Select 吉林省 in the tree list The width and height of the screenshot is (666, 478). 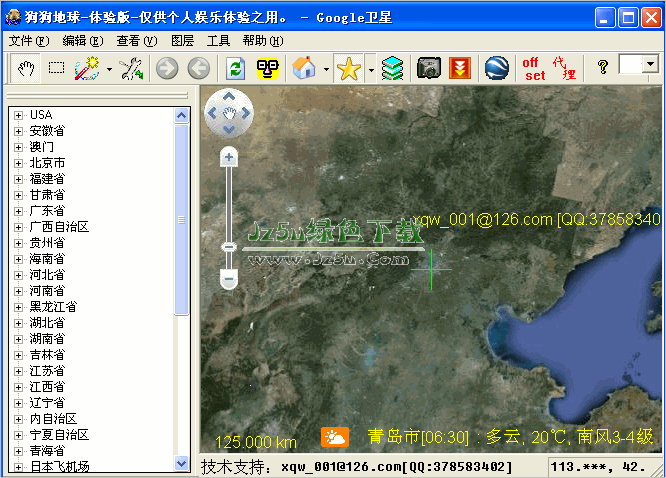[47, 355]
